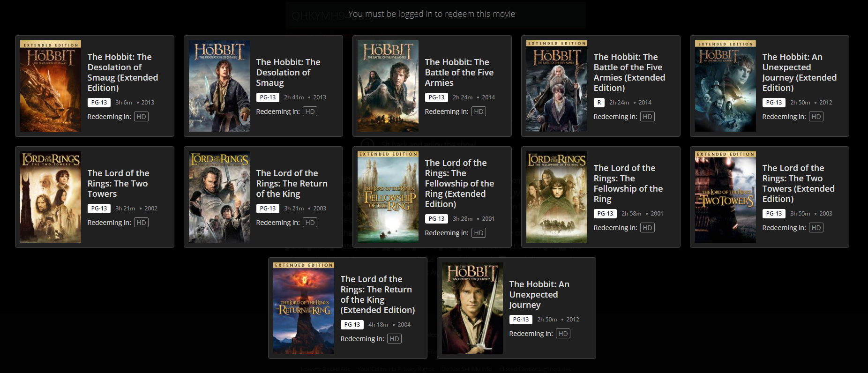Click HD badge on Unexpected Journey Extended Edition card

coord(816,117)
